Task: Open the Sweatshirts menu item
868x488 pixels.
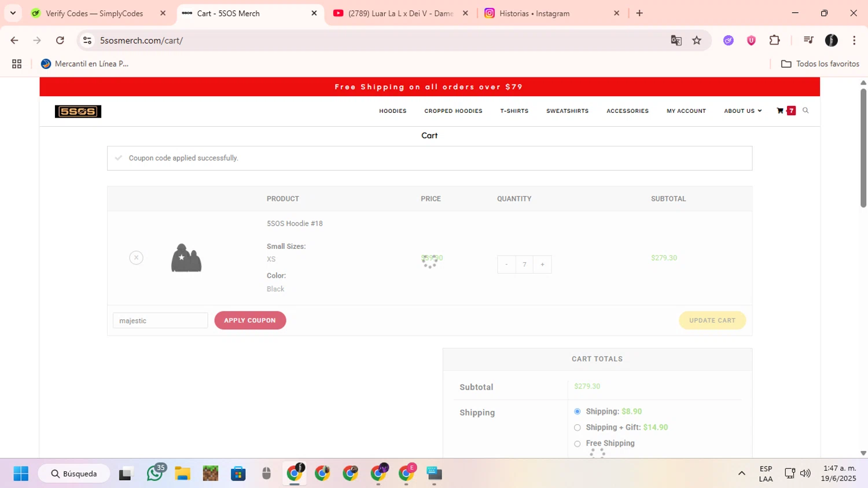Action: [x=567, y=111]
